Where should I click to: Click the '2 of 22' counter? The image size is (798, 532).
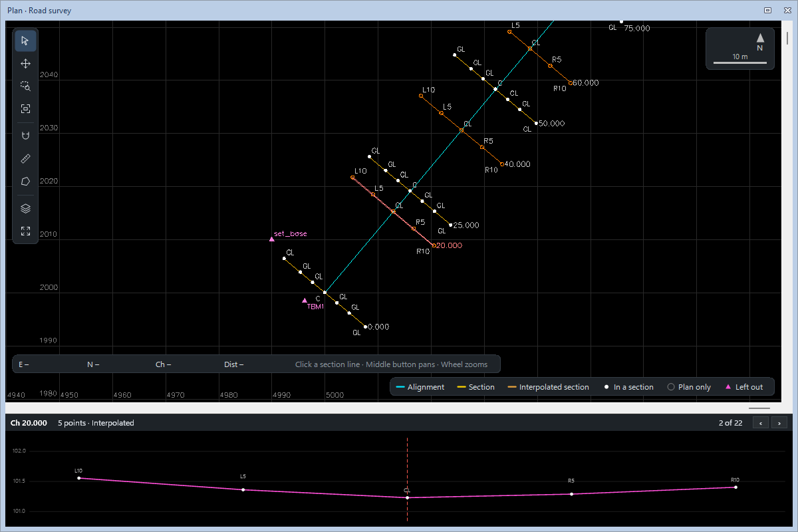[x=730, y=423]
